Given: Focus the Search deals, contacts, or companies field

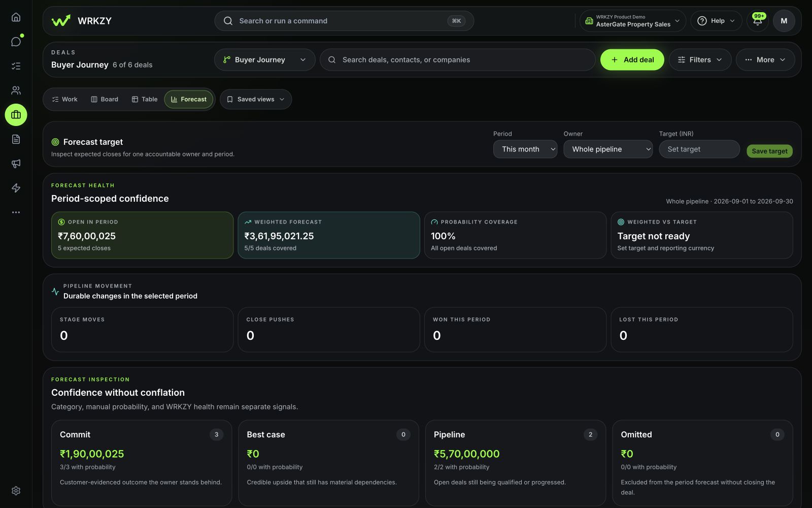Looking at the screenshot, I should (x=458, y=60).
